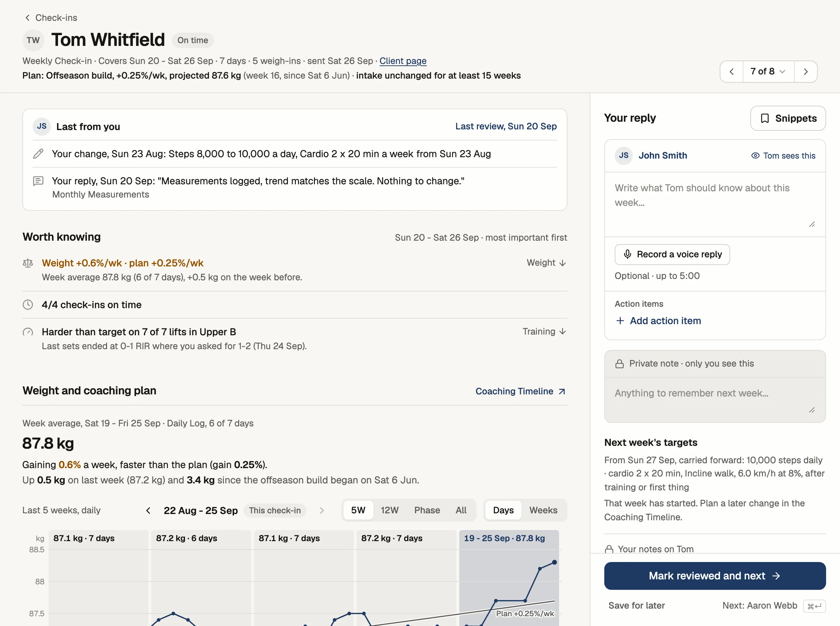Click the pencil icon beside Your change
840x626 pixels.
(x=38, y=154)
